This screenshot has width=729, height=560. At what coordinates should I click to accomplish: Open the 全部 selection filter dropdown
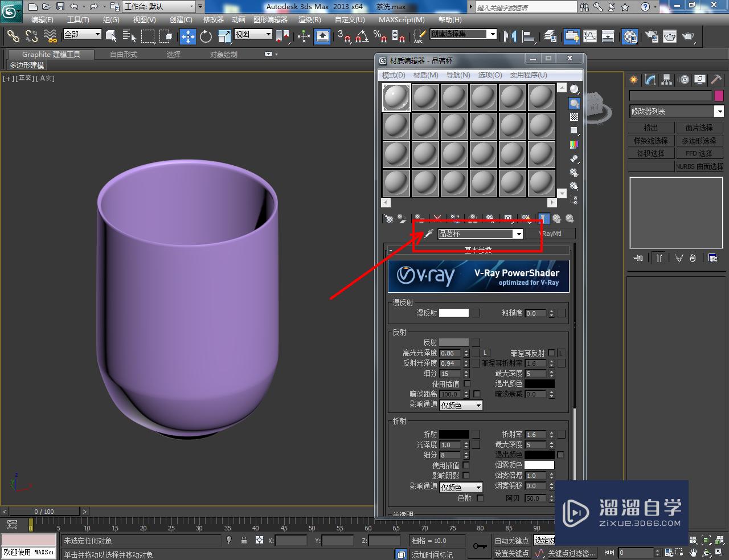(x=82, y=34)
